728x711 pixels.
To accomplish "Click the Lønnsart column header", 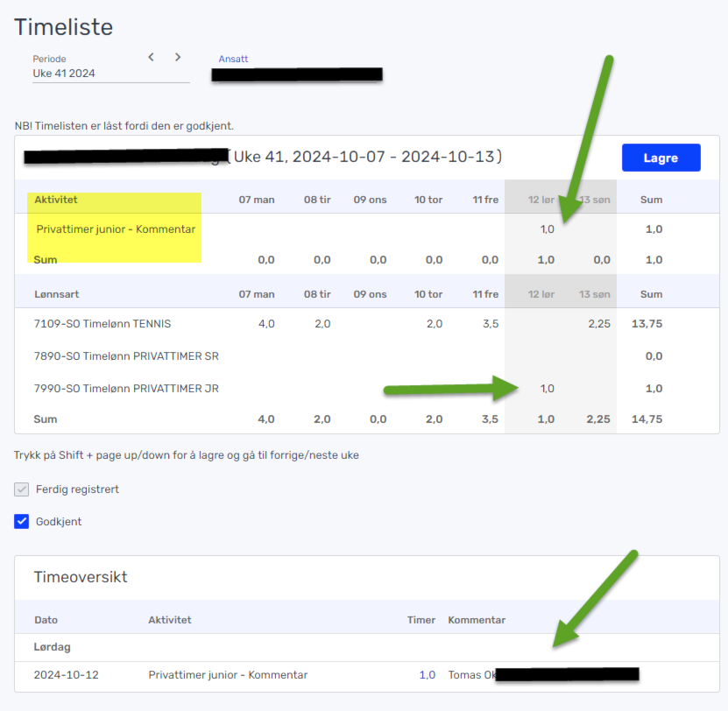I will (x=56, y=294).
